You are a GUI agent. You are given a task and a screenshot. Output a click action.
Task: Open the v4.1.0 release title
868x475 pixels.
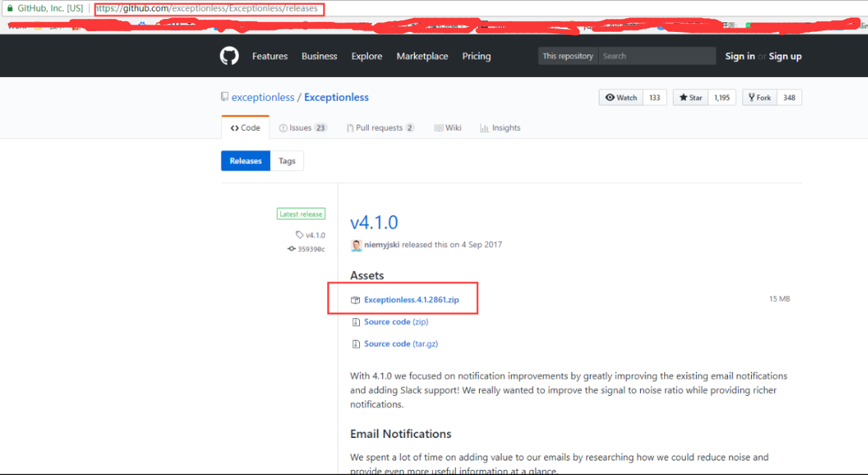coord(374,222)
